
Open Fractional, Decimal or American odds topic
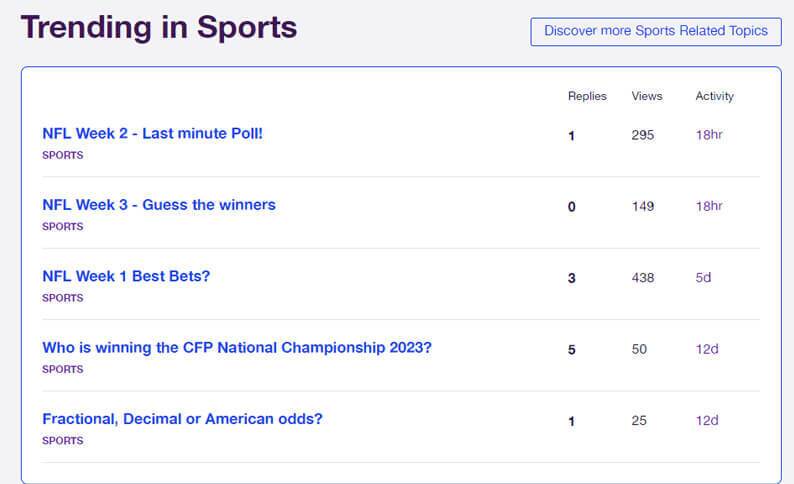(182, 419)
